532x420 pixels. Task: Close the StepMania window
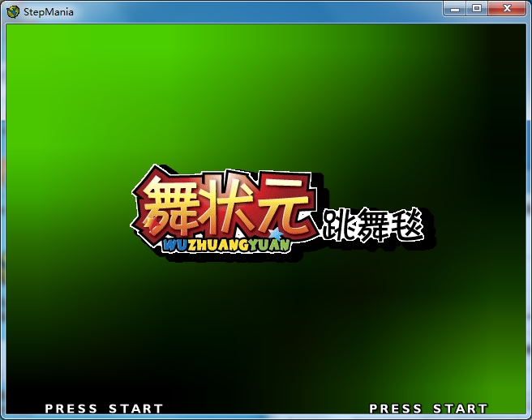tap(507, 8)
